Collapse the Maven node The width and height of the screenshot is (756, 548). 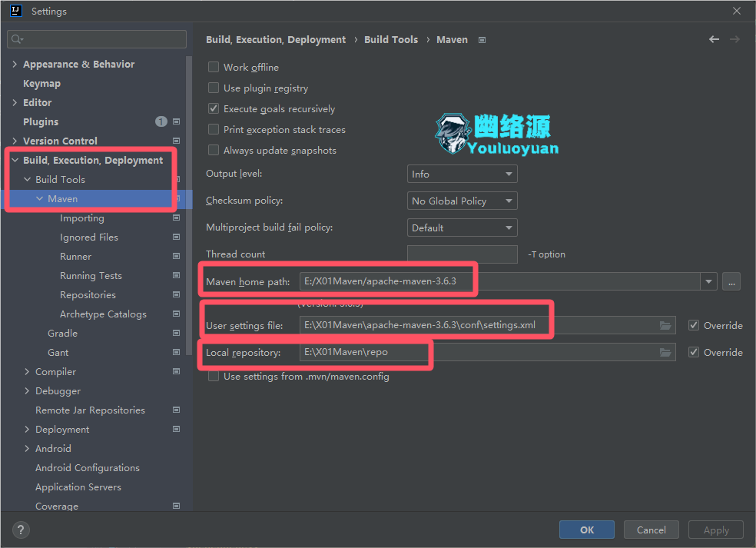click(39, 199)
